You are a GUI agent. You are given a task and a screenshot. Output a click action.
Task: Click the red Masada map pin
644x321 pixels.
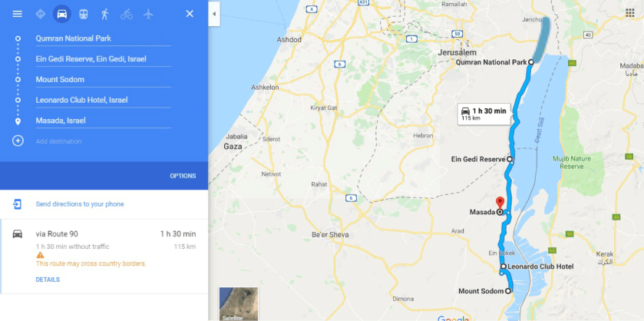pos(500,203)
